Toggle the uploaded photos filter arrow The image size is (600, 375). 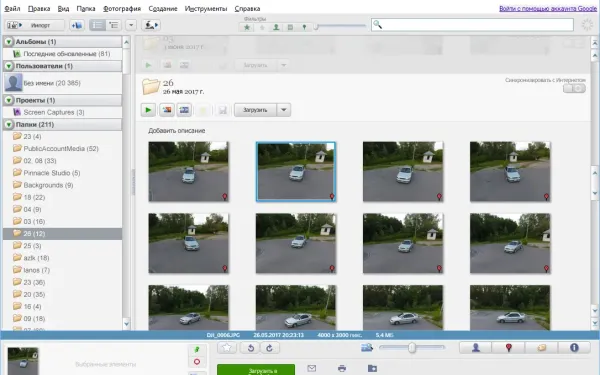coord(262,27)
